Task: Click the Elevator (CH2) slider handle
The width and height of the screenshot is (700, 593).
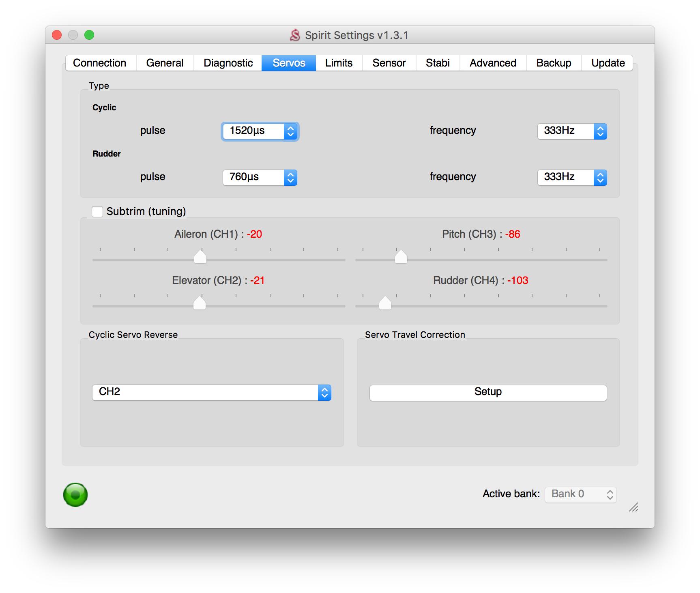Action: click(x=200, y=303)
